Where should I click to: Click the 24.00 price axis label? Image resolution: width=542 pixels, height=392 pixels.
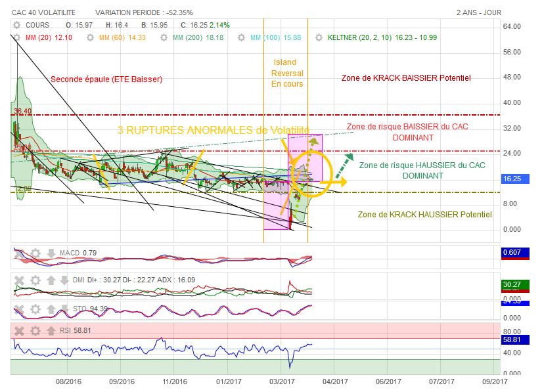512,154
